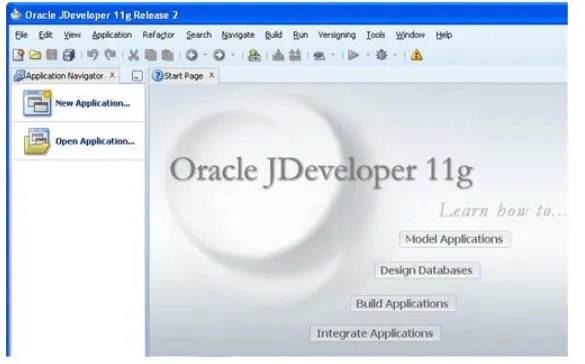Click the Make build toolbar icon
This screenshot has height=364, width=585.
pyautogui.click(x=278, y=55)
